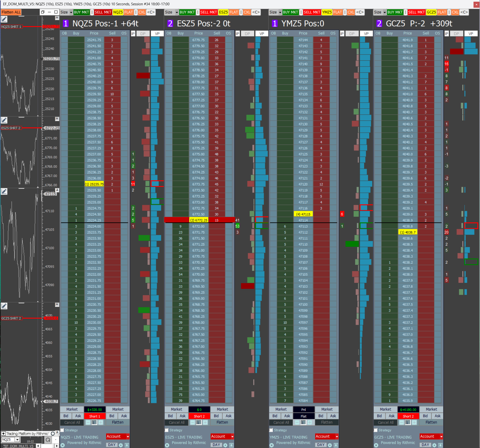Select the DP tab in ESZ5 DOM
480x448 pixels.
pos(247,34)
